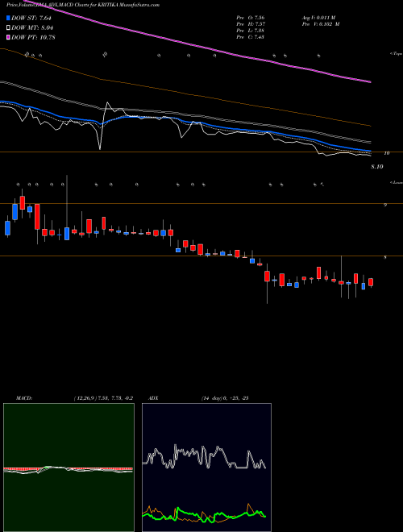
Task: Click the 'Pre V: 0.102 M' volume value
Action: pos(321,24)
